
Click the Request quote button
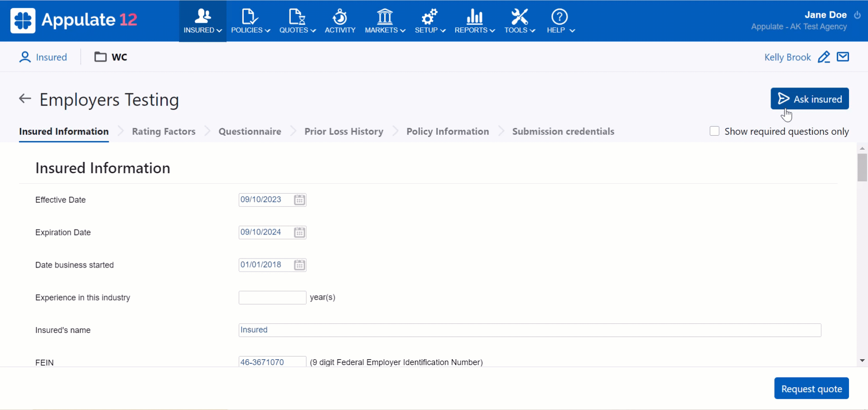(811, 388)
